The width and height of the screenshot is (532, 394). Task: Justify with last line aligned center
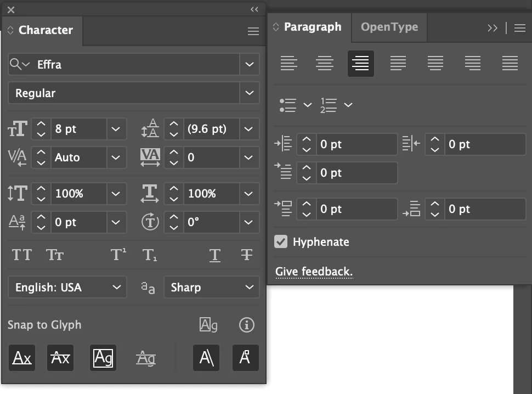435,64
